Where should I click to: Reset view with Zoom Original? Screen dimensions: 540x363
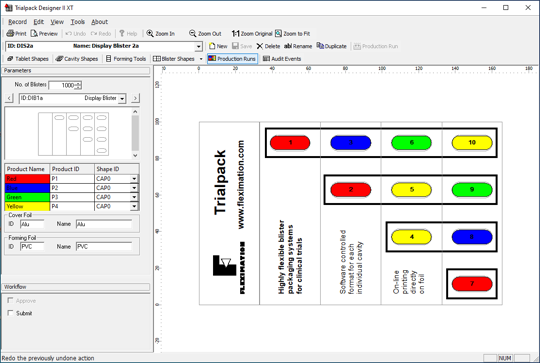point(252,33)
